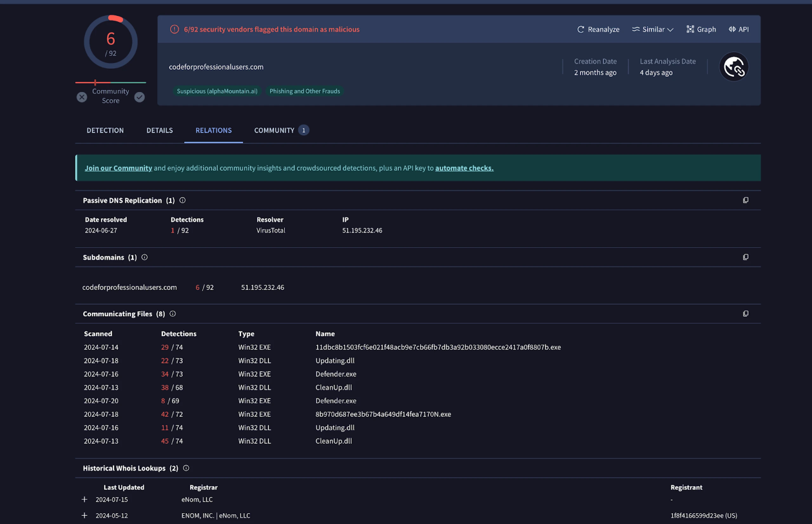Click automate checks hyperlink
Viewport: 812px width, 524px height.
[x=464, y=167]
